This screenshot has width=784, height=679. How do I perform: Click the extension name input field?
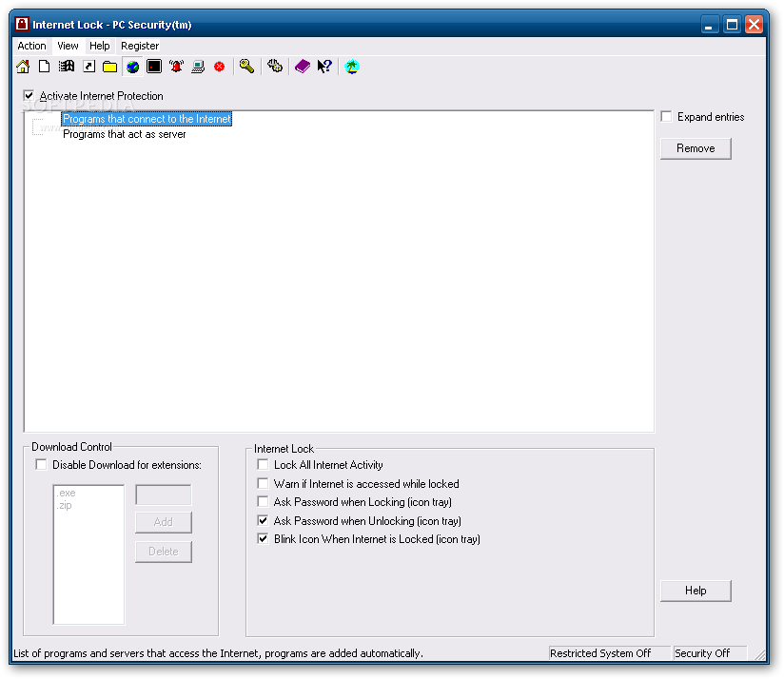(x=164, y=495)
